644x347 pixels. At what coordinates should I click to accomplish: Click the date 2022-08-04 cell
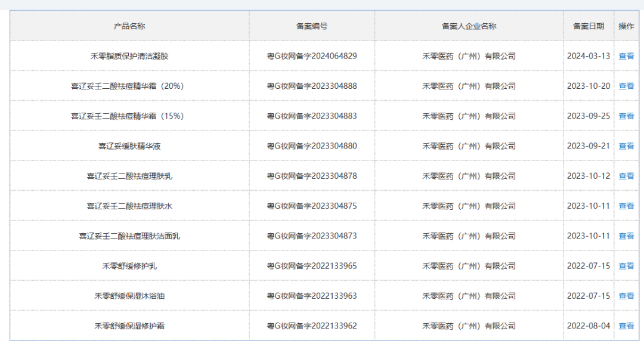tap(588, 326)
